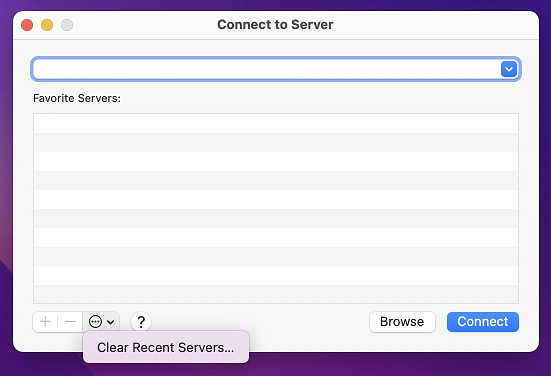Select topmost empty row in Favorite Servers list
Viewport: 551px width, 376px height.
click(276, 123)
